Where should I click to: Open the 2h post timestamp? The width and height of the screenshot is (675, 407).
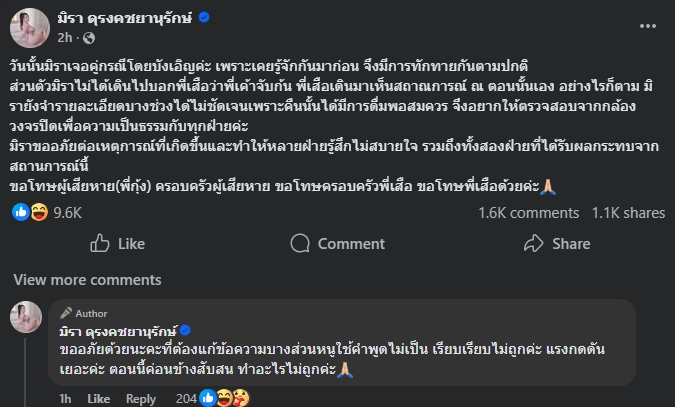(65, 38)
